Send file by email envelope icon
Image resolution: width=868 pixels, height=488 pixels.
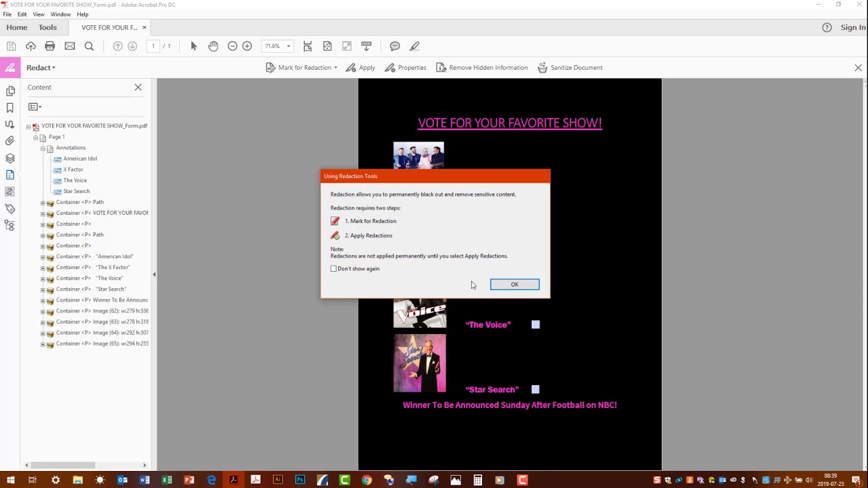tap(70, 46)
